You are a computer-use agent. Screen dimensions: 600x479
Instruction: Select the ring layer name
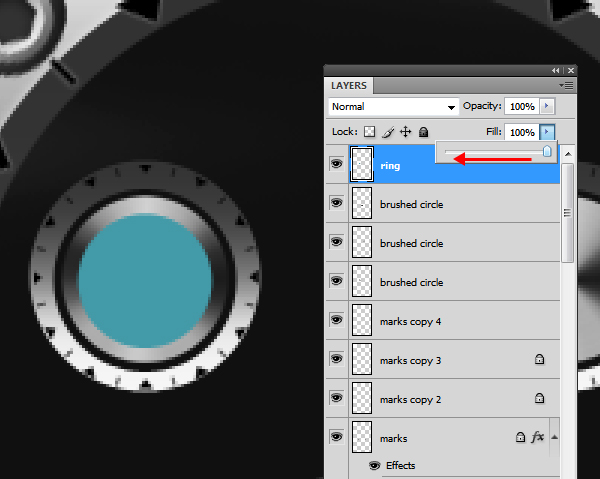click(x=390, y=166)
